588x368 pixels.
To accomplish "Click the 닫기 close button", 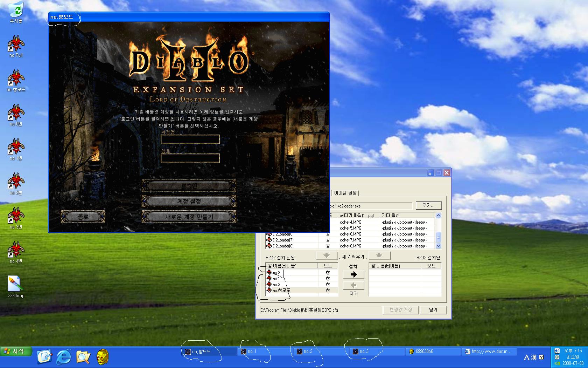I will pos(433,310).
